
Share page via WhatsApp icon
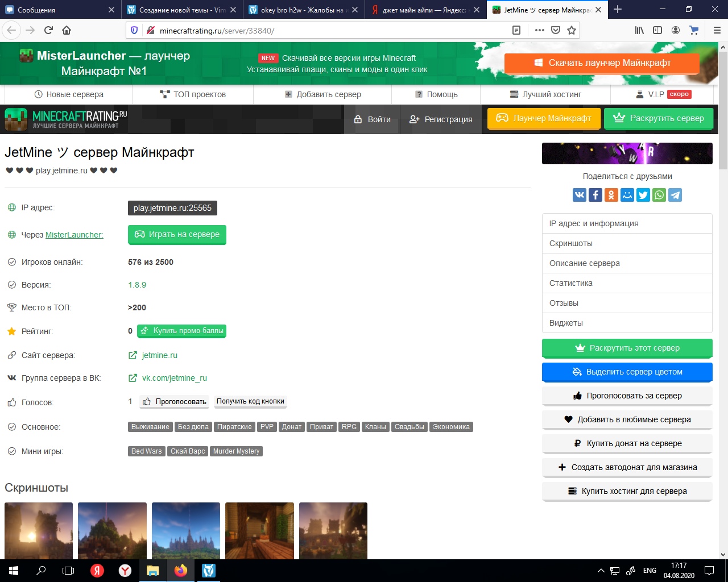[x=659, y=195]
